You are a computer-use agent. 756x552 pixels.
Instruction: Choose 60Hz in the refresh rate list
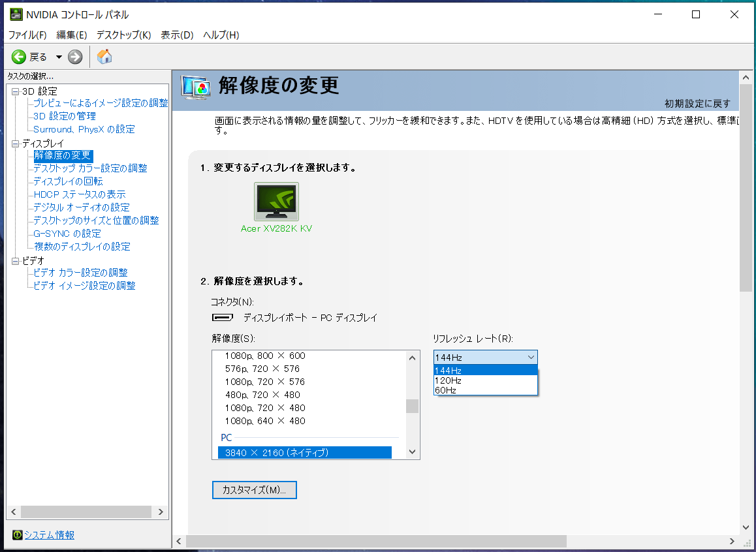[x=485, y=390]
